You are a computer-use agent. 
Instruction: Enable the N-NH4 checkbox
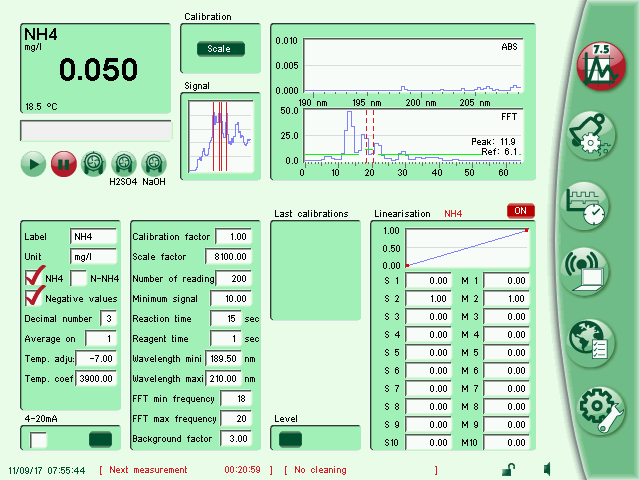[78, 278]
